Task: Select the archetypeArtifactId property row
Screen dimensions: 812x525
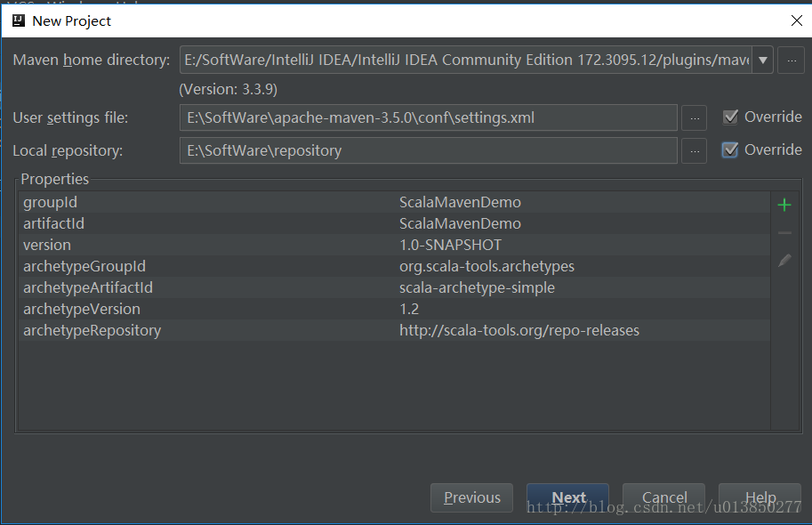Action: coord(394,287)
